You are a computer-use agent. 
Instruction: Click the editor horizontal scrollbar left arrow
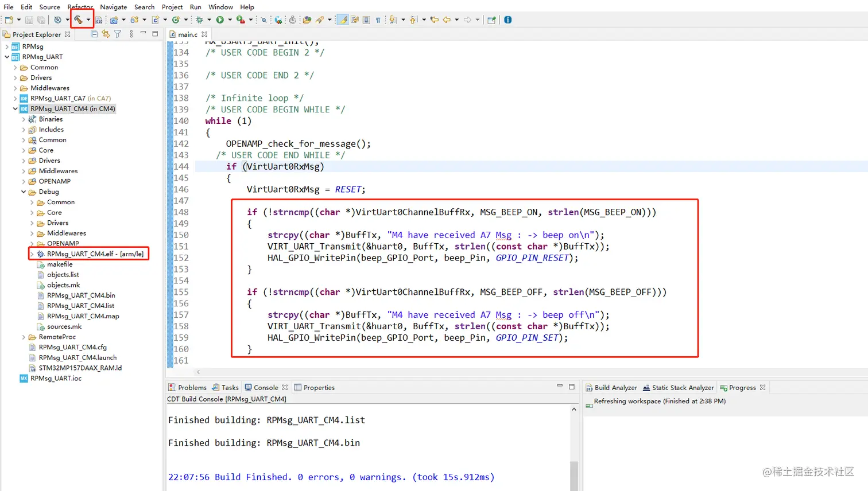pyautogui.click(x=198, y=372)
